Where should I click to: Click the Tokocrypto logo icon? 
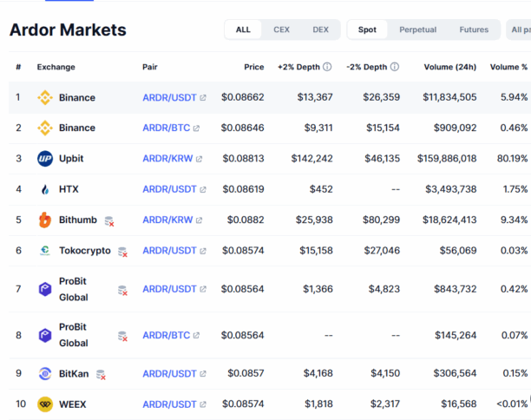45,250
